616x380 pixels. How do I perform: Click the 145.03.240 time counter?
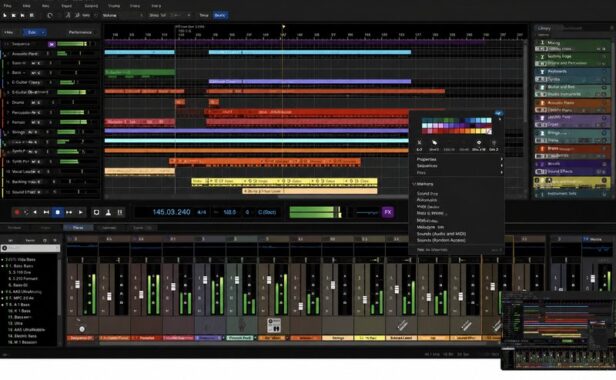point(171,212)
